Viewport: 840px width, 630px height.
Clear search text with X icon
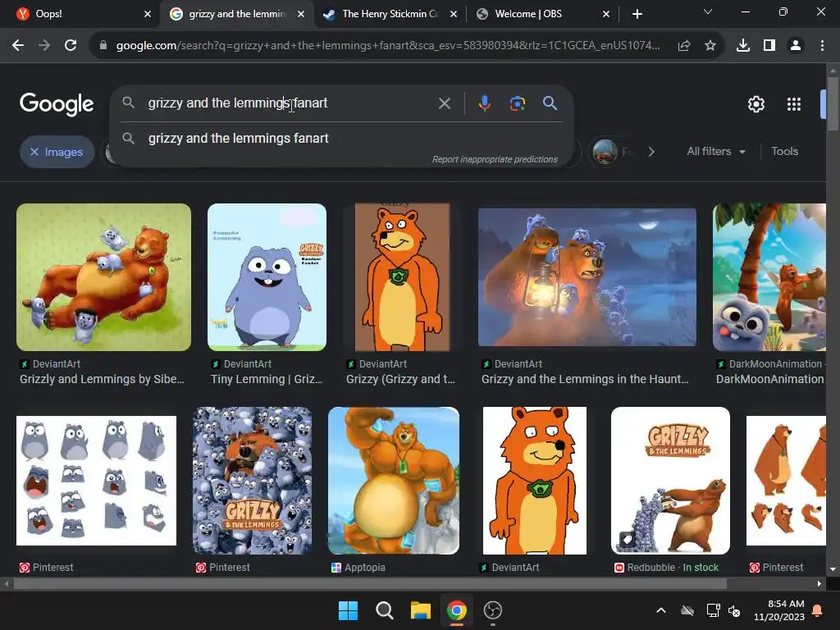444,103
